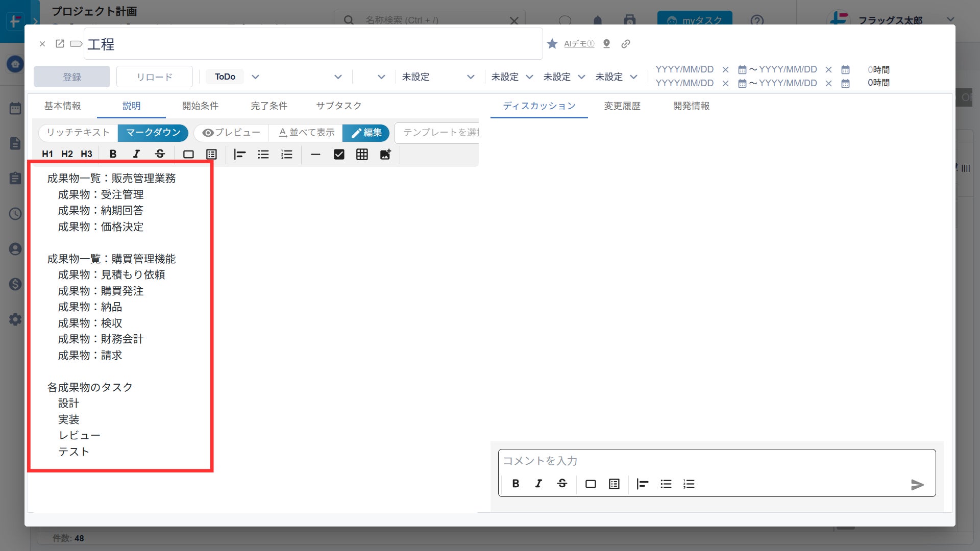Viewport: 980px width, 551px height.
Task: Switch editor to リッチテキスト mode
Action: (x=78, y=133)
